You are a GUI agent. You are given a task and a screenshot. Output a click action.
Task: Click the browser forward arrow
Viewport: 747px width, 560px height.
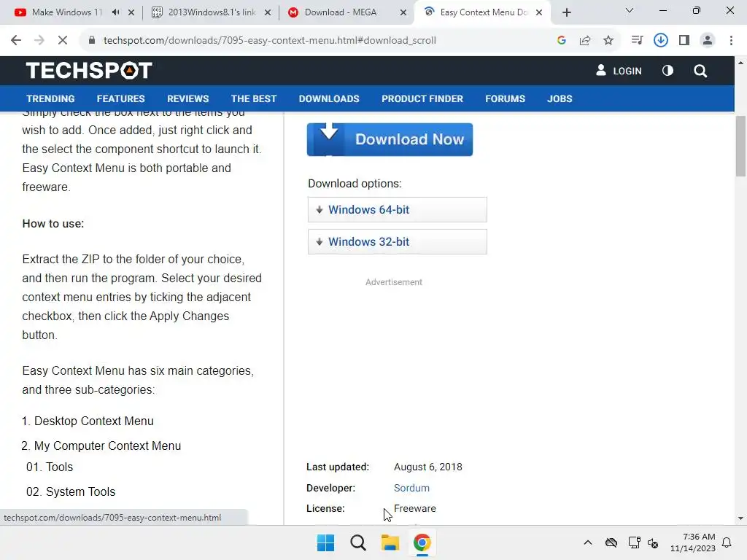[x=39, y=41]
